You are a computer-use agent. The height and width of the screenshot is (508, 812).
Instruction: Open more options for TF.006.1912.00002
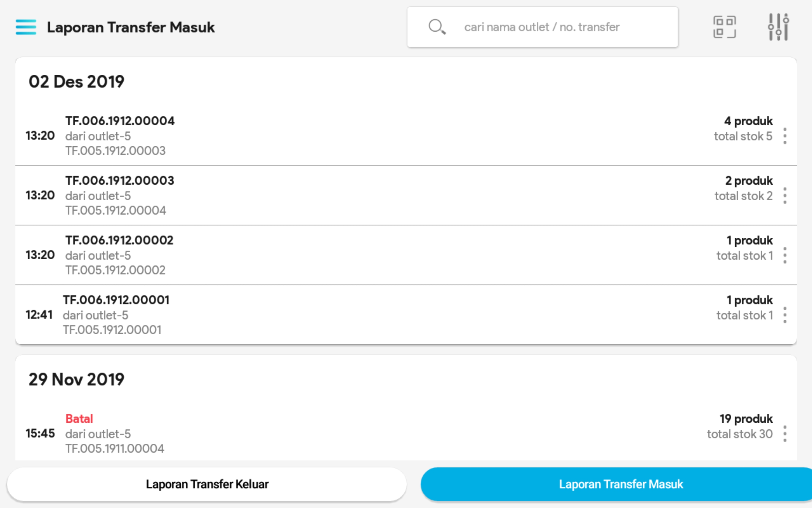point(785,255)
